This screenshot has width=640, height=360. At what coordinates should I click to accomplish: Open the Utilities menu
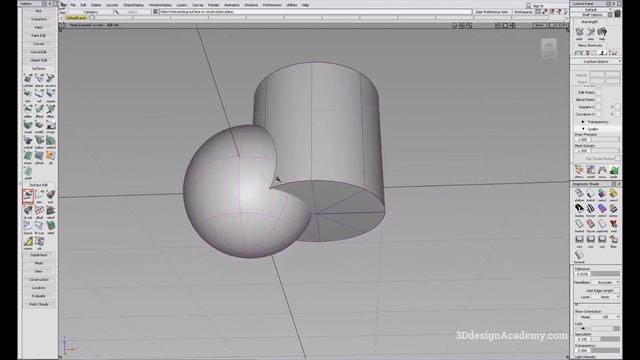click(291, 5)
